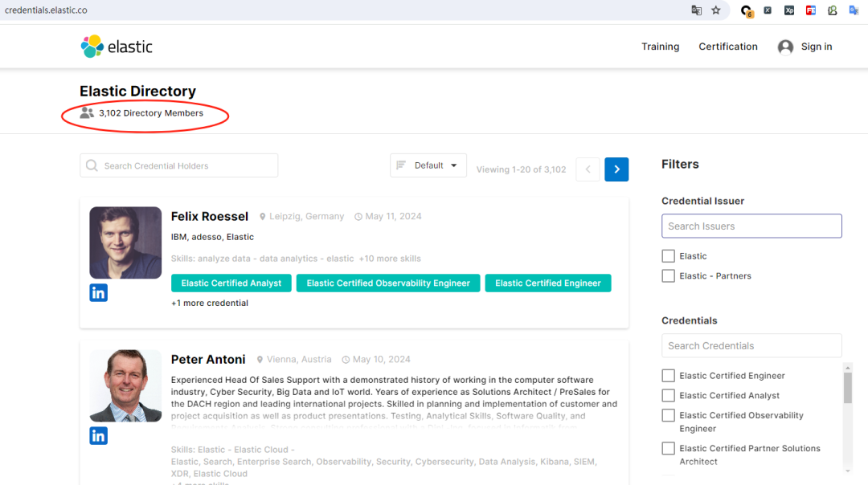
Task: Open Peter Antoni's LinkedIn icon
Action: pos(99,436)
